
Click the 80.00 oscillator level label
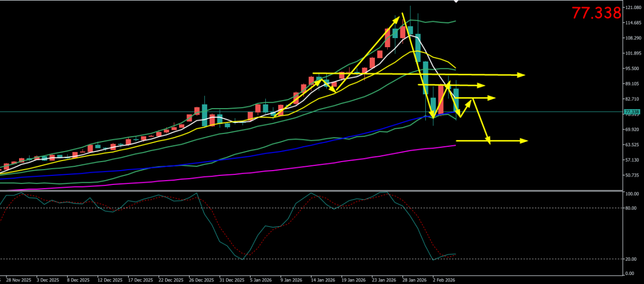(631, 208)
